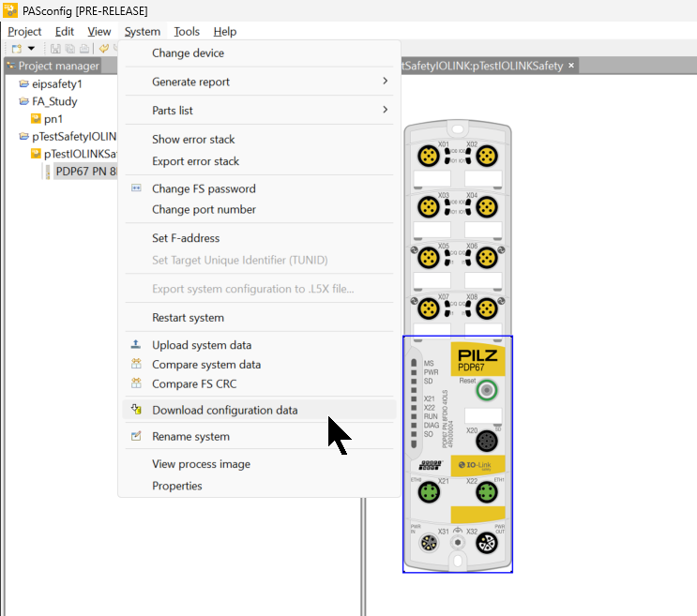The width and height of the screenshot is (697, 616).
Task: Choose Change device from the System menu
Action: coord(259,53)
